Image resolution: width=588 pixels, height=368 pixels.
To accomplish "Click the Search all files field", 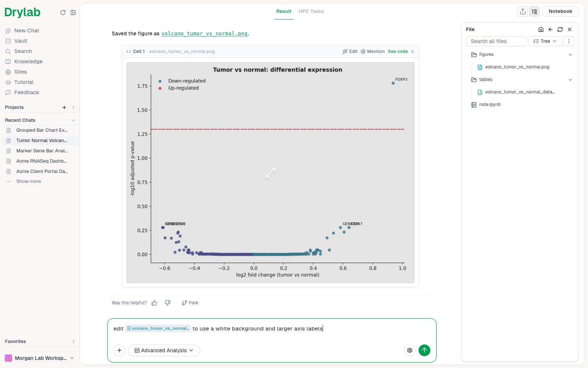I will (x=496, y=41).
